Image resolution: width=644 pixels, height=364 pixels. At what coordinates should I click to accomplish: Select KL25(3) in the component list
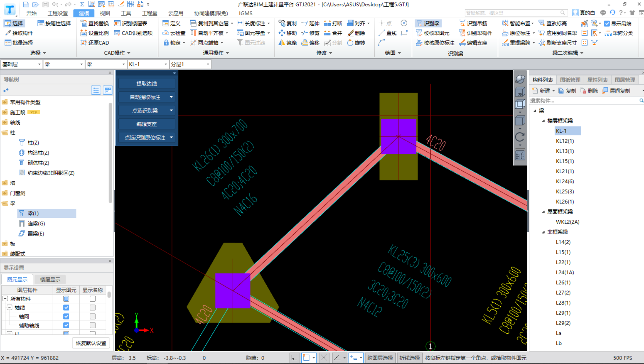565,191
